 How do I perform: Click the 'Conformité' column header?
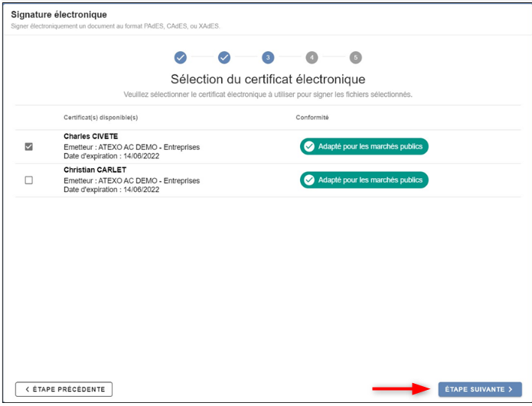pos(312,118)
